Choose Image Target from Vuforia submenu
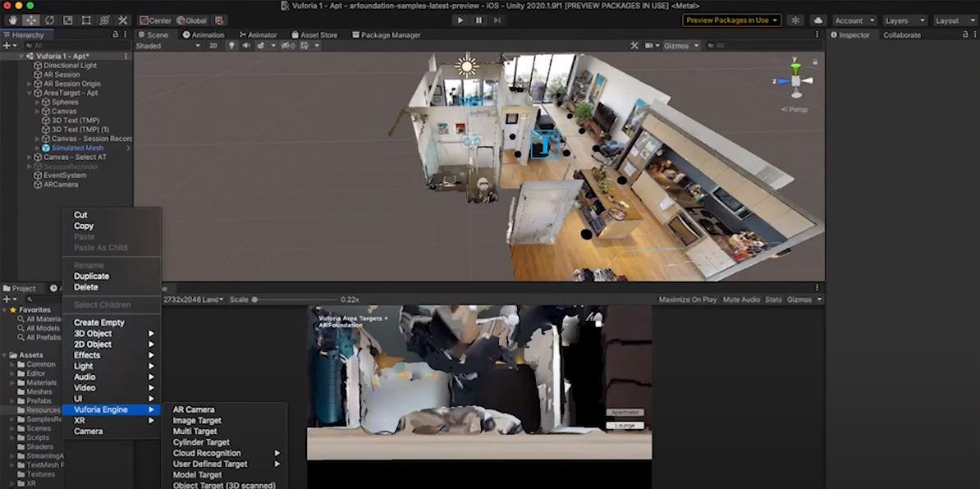 pos(197,420)
